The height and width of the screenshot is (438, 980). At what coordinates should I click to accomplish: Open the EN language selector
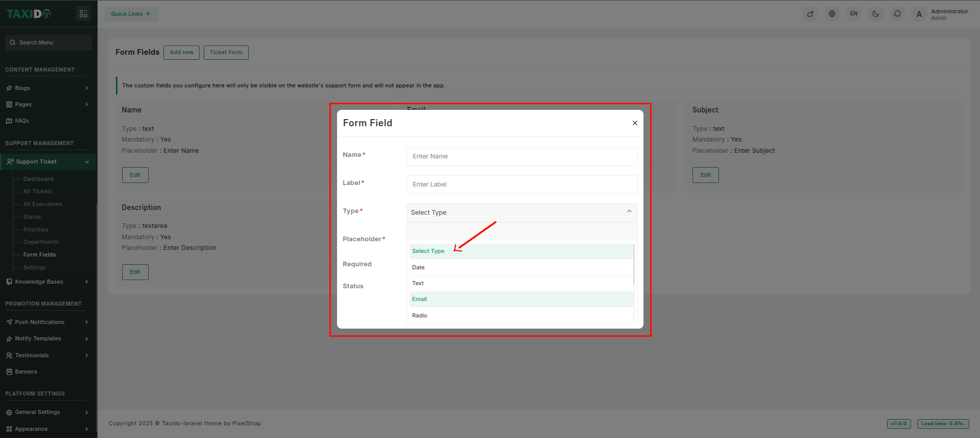click(854, 14)
